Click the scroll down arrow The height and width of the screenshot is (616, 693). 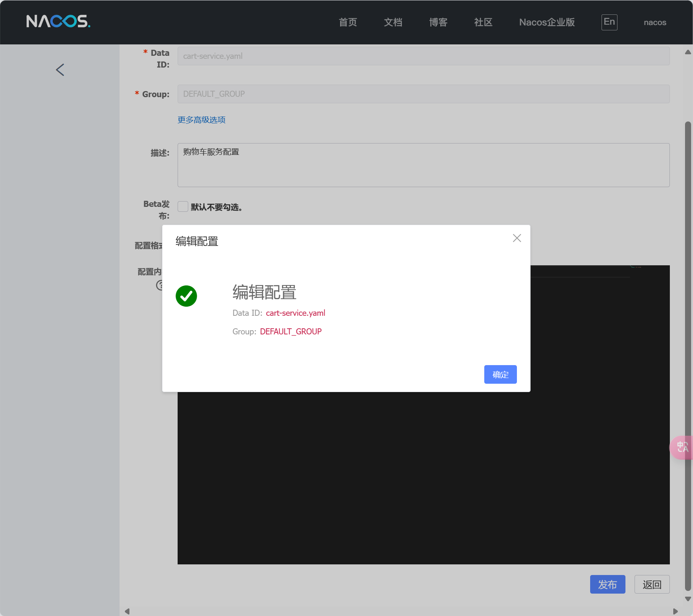point(688,599)
